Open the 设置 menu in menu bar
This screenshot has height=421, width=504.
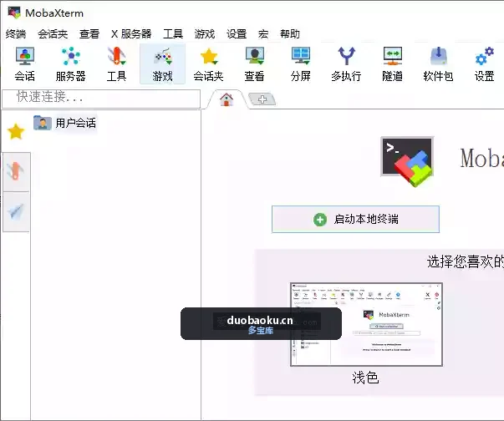[237, 33]
